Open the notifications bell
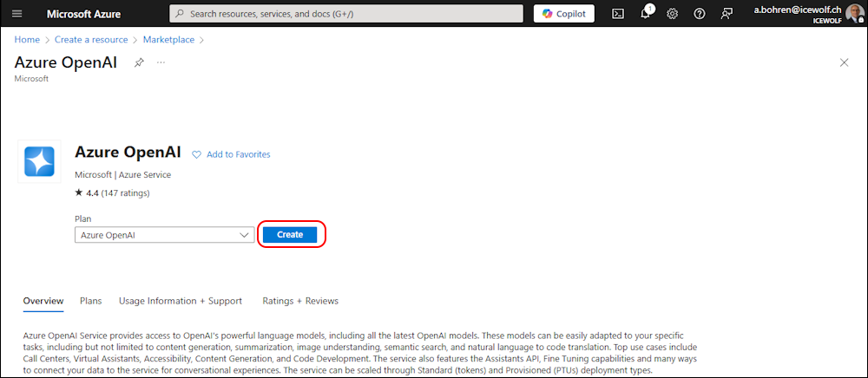The image size is (868, 378). [646, 14]
